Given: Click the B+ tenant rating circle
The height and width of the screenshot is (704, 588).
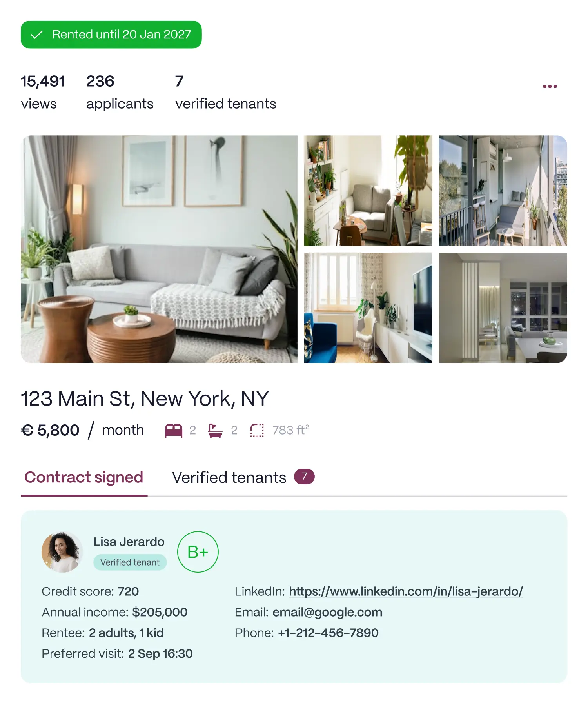Looking at the screenshot, I should tap(198, 552).
